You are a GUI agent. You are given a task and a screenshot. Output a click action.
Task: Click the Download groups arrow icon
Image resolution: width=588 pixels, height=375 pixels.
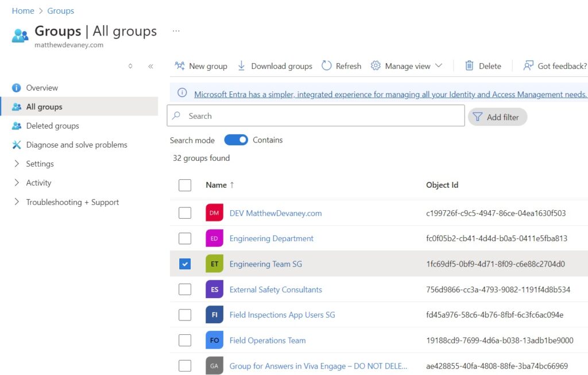(x=242, y=65)
